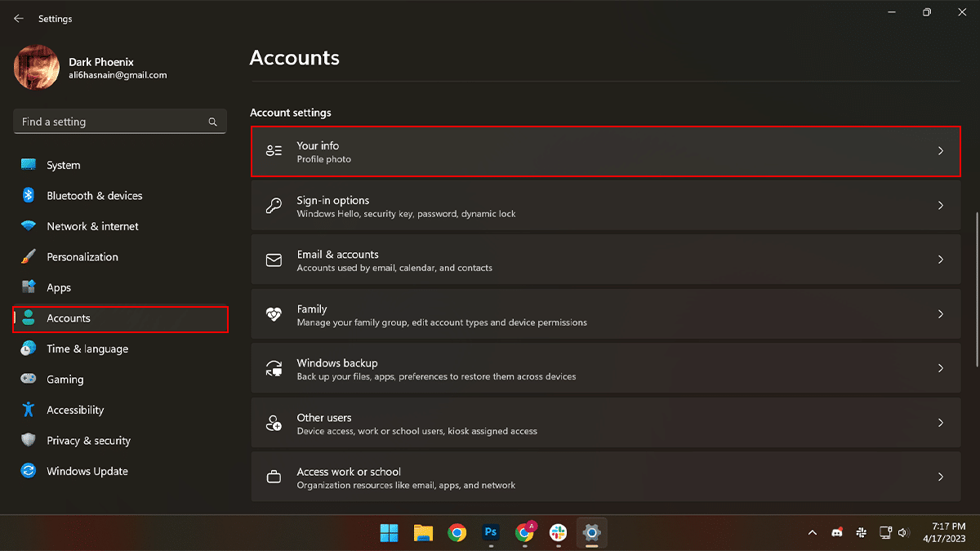Click the Windows Update sync icon
Image resolution: width=980 pixels, height=551 pixels.
click(29, 471)
